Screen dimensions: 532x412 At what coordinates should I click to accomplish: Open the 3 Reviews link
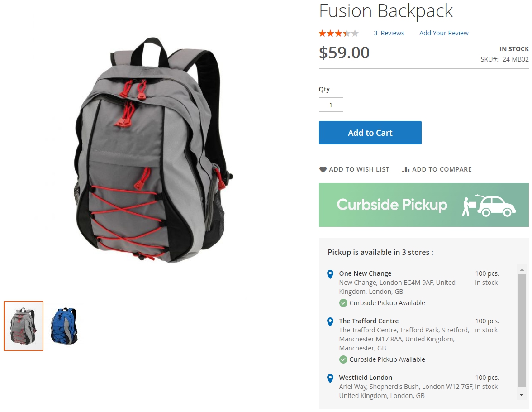tap(389, 33)
